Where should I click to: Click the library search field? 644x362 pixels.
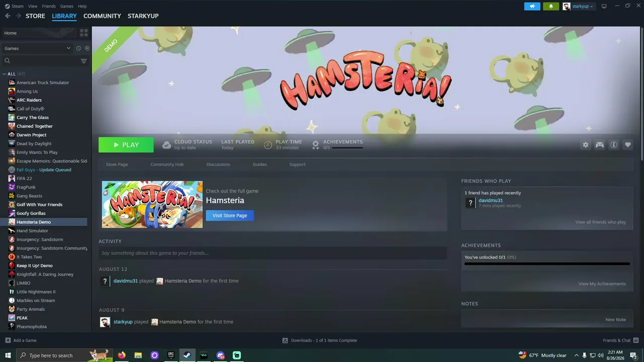41,61
